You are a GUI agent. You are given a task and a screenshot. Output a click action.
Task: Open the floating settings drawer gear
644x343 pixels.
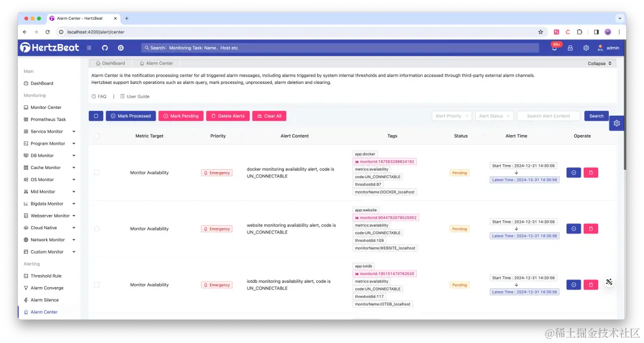617,123
